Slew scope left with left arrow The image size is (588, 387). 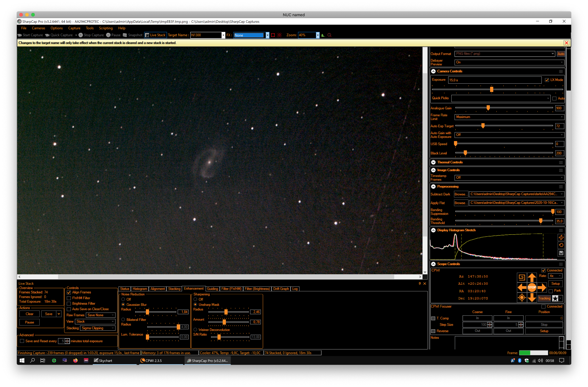click(x=522, y=287)
